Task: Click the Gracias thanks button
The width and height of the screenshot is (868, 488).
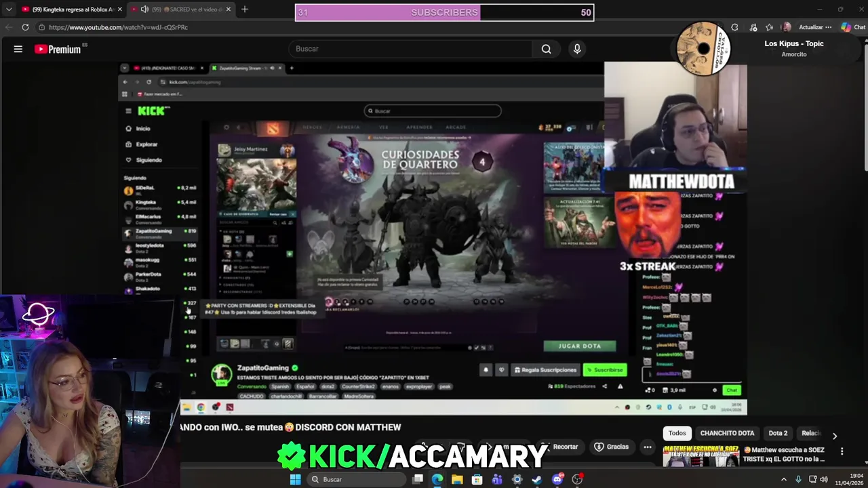Action: pyautogui.click(x=611, y=447)
